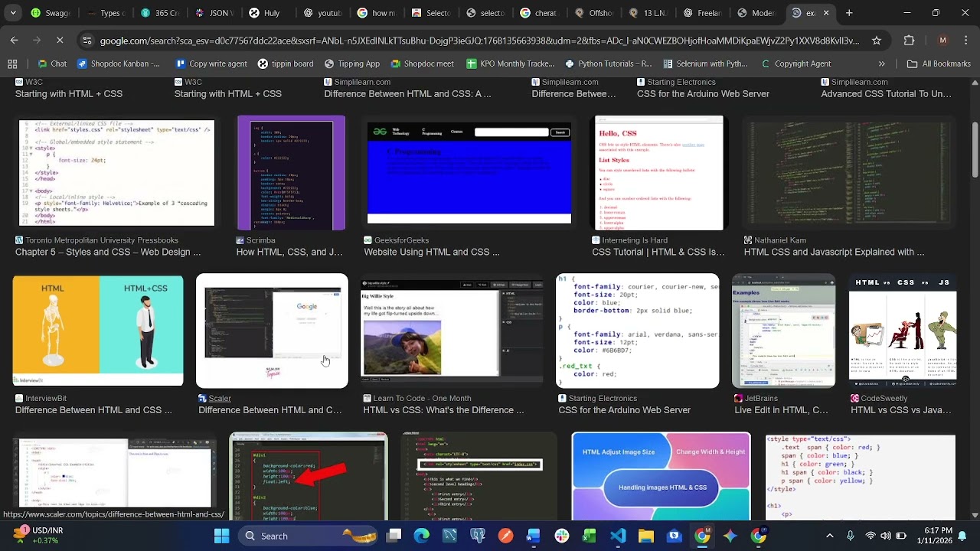Viewport: 980px width, 551px height.
Task: Open the Chrome profile avatar M
Action: [942, 41]
